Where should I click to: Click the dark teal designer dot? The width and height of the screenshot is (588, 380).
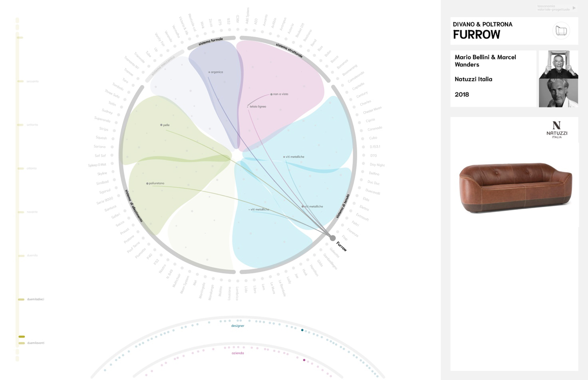[x=302, y=330]
